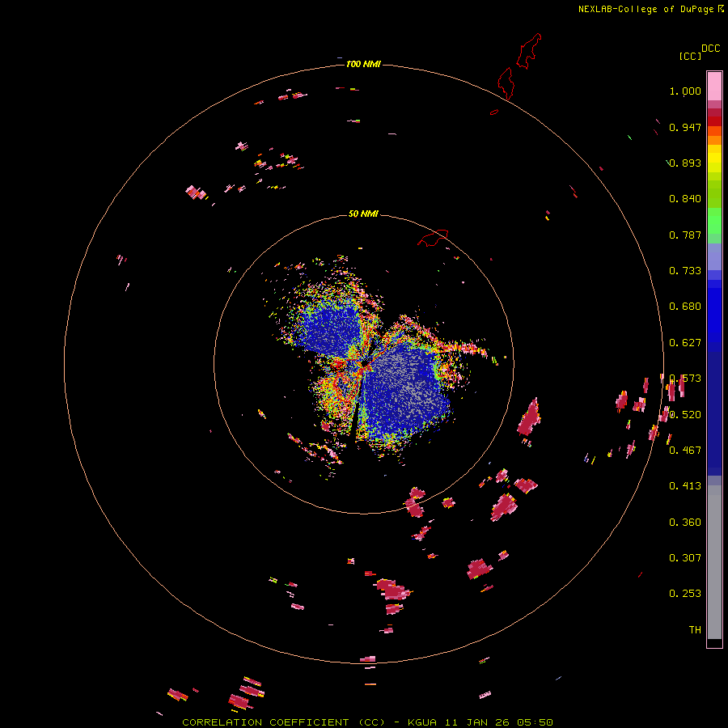Screen dimensions: 728x728
Task: Click the 0.520 legend value
Action: 685,415
